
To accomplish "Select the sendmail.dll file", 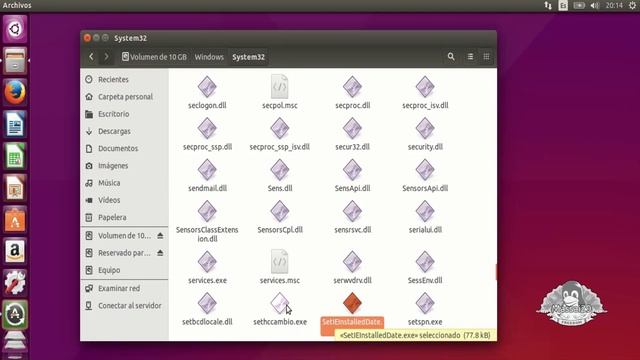I will tap(207, 175).
